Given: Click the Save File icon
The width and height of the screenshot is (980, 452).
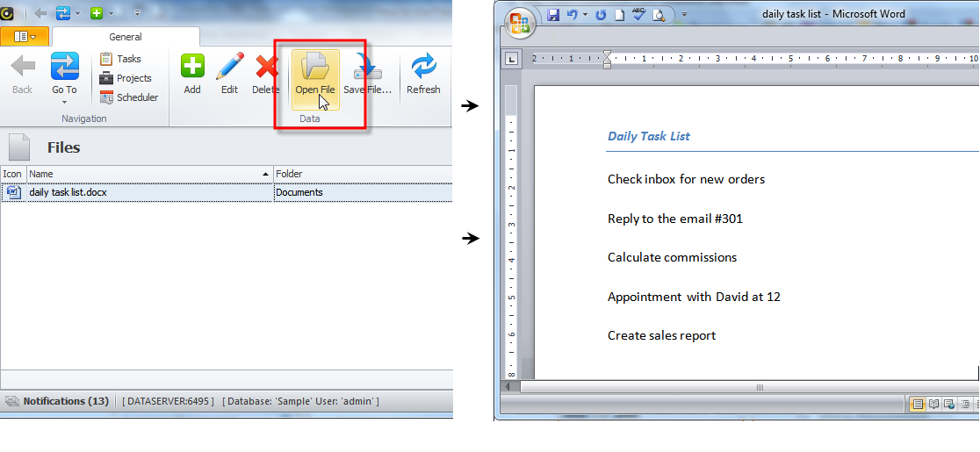Looking at the screenshot, I should 367,75.
